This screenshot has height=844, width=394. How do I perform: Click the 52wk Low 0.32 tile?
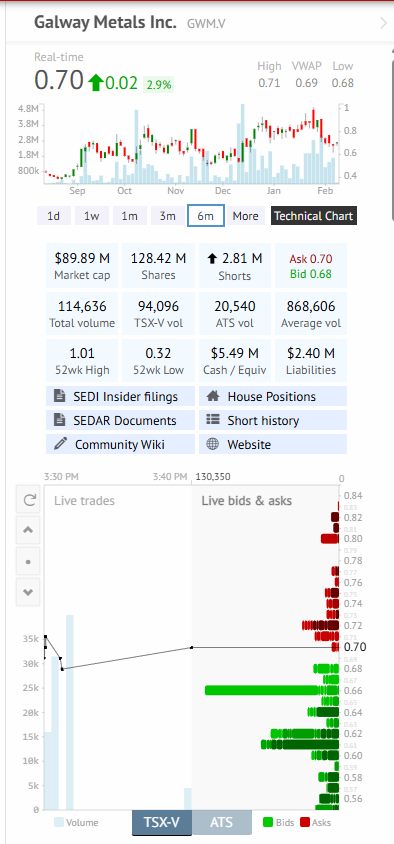point(158,361)
